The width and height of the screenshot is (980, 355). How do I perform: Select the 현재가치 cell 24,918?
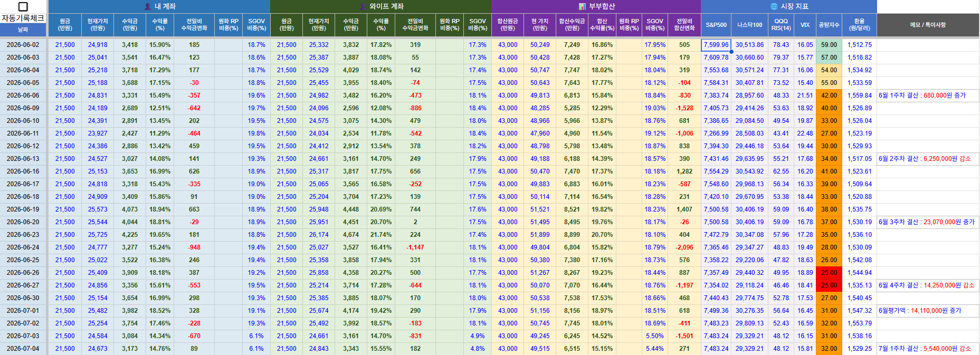pos(98,45)
